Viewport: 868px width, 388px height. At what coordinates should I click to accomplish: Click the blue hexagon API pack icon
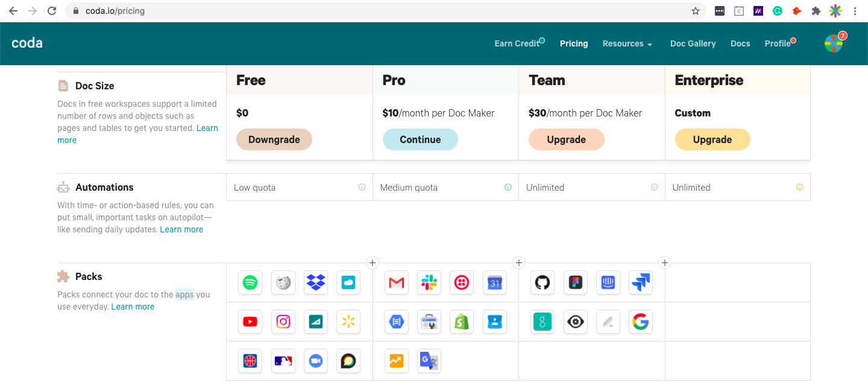(x=397, y=322)
